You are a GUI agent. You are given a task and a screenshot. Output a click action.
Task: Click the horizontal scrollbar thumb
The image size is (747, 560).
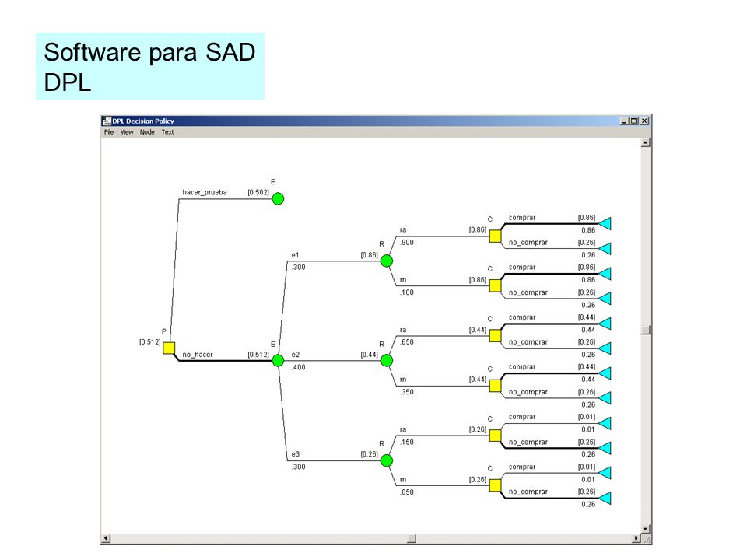(x=412, y=538)
